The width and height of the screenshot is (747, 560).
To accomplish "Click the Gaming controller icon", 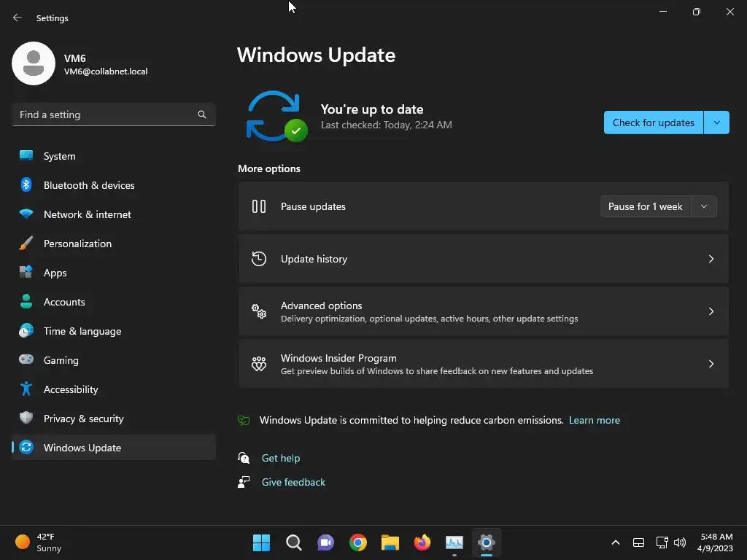I will pos(26,359).
